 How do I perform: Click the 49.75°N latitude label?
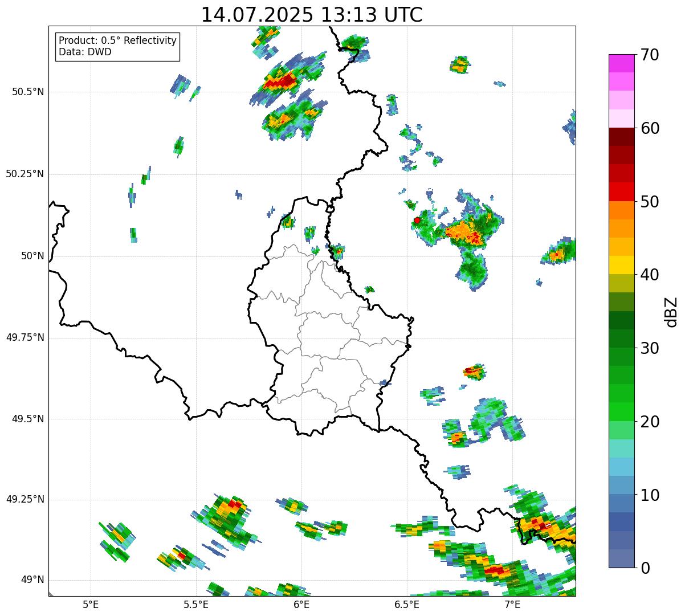coord(25,337)
